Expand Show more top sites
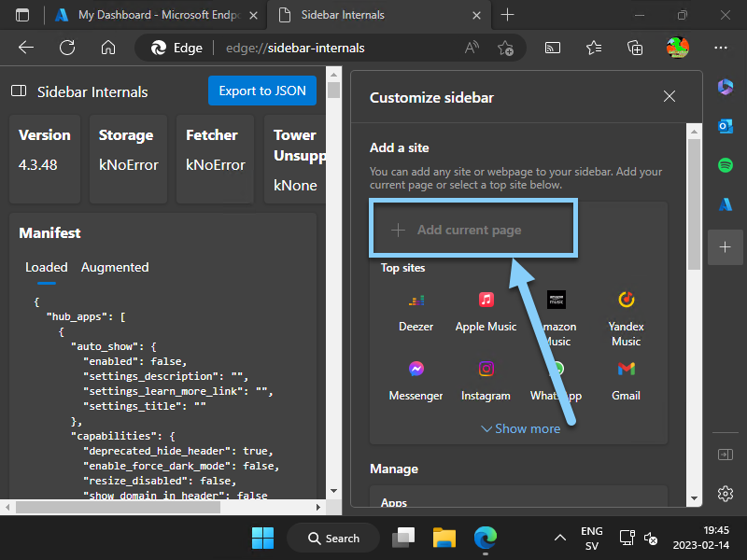The width and height of the screenshot is (747, 560). [x=520, y=428]
